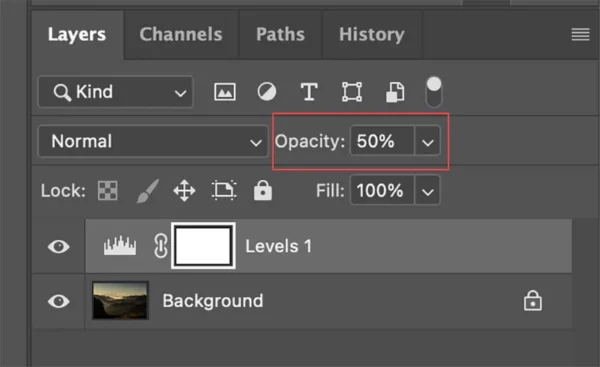600x367 pixels.
Task: Toggle layer filtering switch on/off
Action: click(434, 92)
